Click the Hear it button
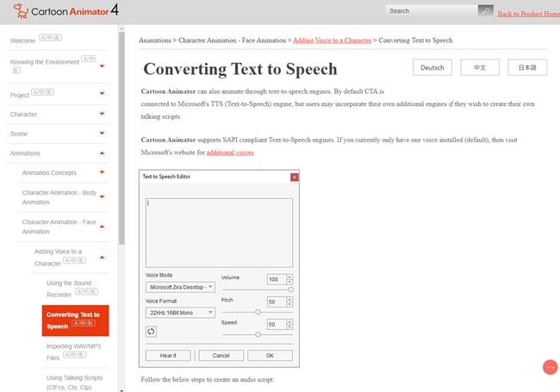 coord(168,356)
